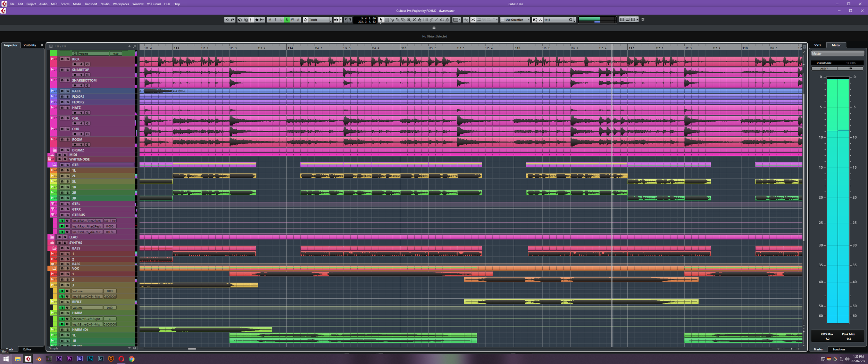Collapse the DRUMZ folder track
Image resolution: width=868 pixels, height=364 pixels.
pos(55,150)
